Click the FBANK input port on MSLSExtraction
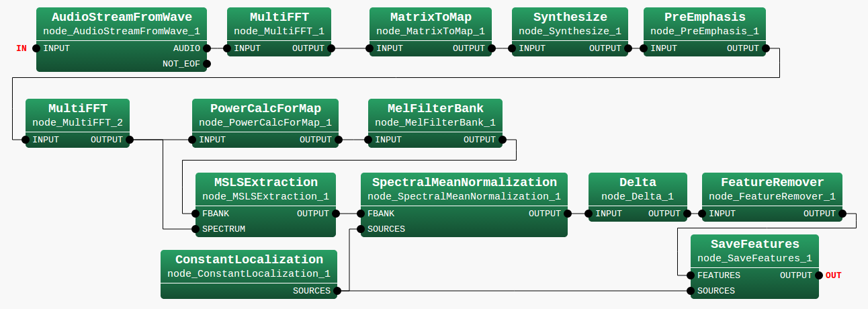This screenshot has height=309, width=868. [196, 214]
